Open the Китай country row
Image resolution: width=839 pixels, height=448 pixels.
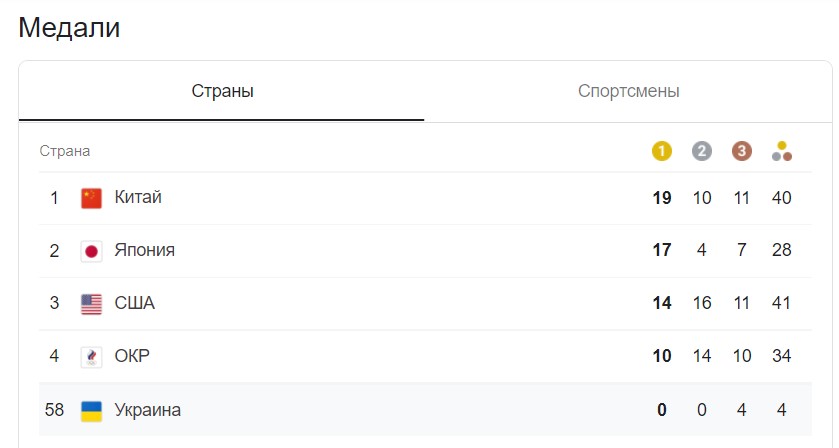425,198
